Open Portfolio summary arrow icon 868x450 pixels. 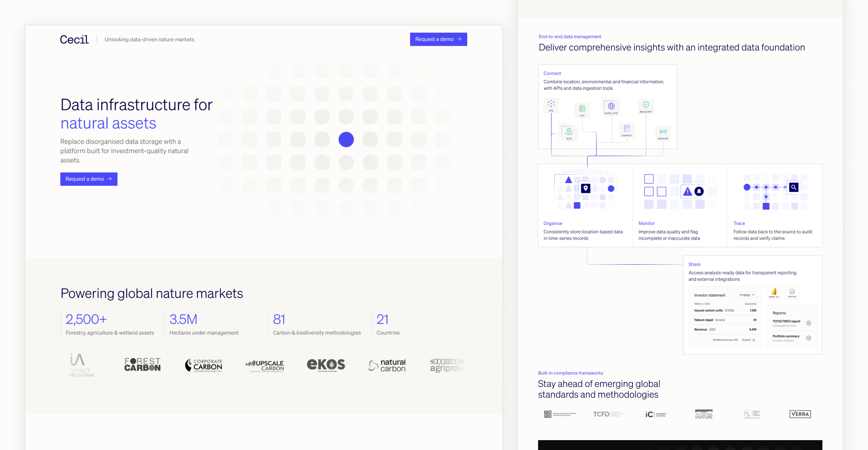[x=808, y=338]
